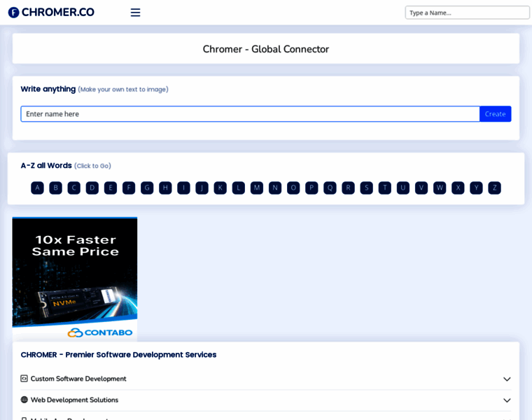The width and height of the screenshot is (532, 420).
Task: Click the Chromer - Global Connector heading
Action: 266,49
